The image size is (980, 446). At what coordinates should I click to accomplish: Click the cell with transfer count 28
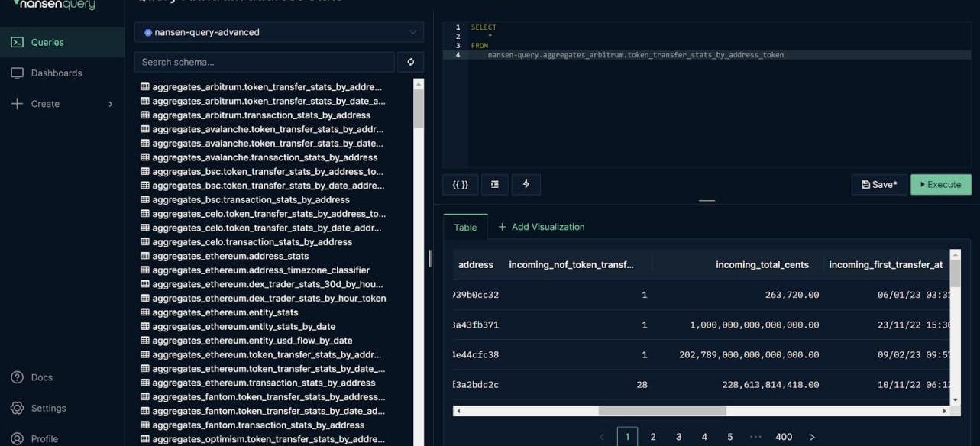click(642, 385)
